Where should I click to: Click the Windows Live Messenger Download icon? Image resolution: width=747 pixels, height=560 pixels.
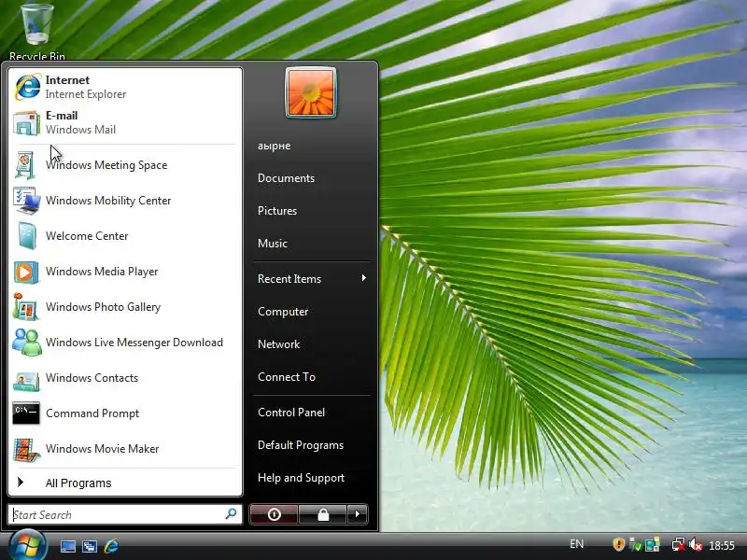pyautogui.click(x=27, y=343)
